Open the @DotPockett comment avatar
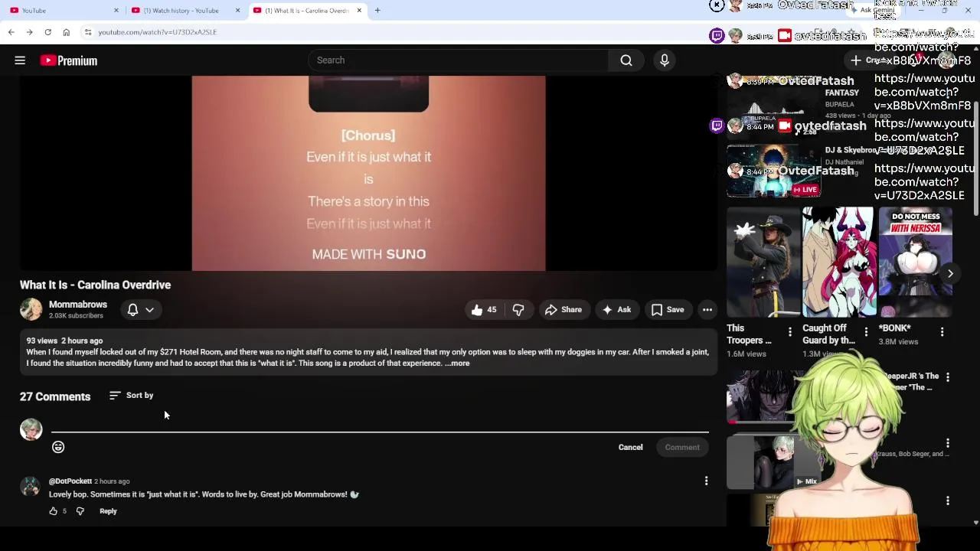 coord(30,487)
